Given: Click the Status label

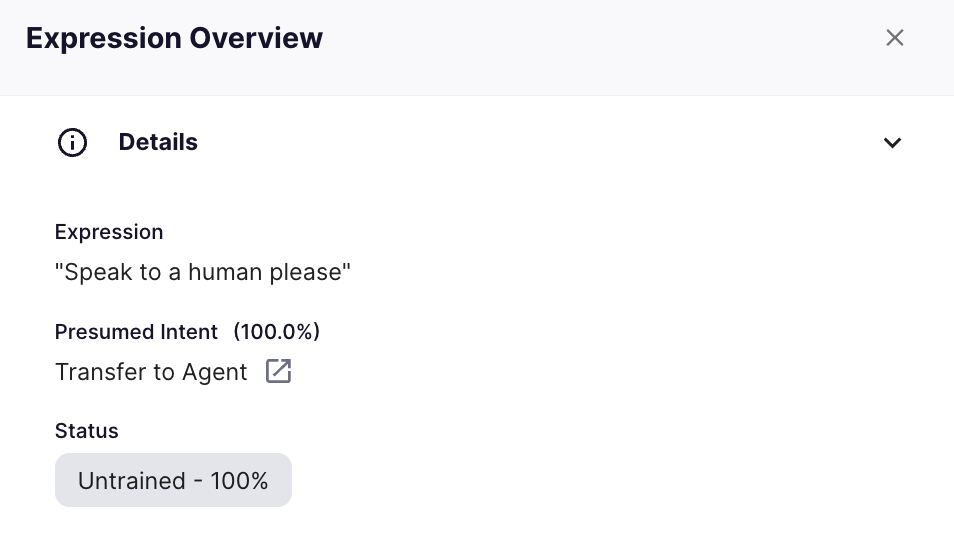Looking at the screenshot, I should click(86, 431).
